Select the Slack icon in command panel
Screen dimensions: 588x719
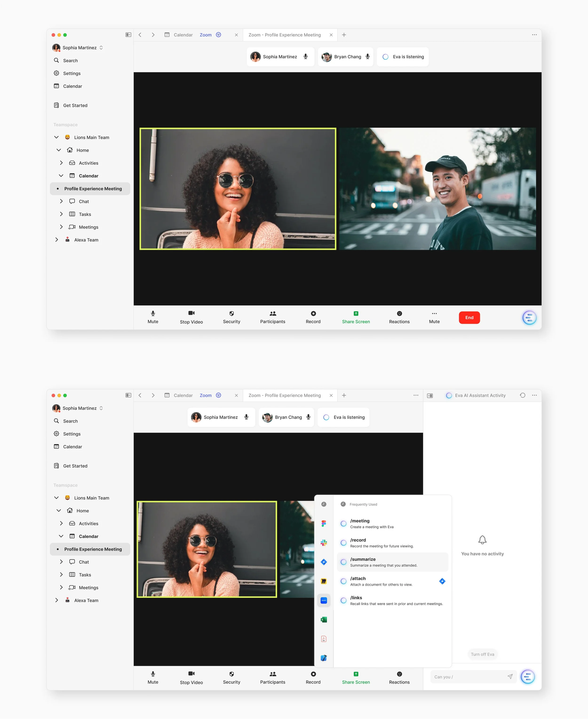323,543
